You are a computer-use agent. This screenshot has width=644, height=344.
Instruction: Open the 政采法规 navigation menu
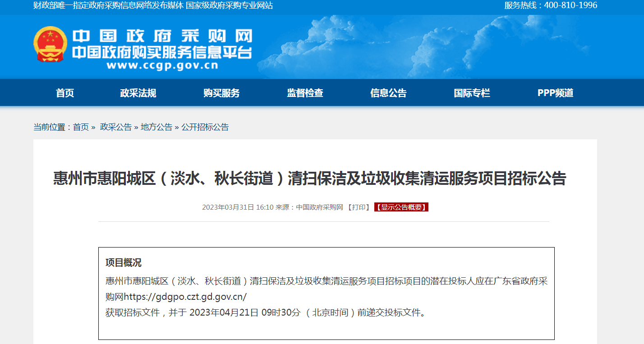pos(138,93)
